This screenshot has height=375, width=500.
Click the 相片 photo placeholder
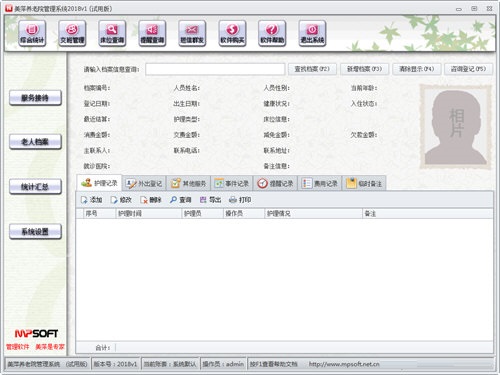point(456,127)
